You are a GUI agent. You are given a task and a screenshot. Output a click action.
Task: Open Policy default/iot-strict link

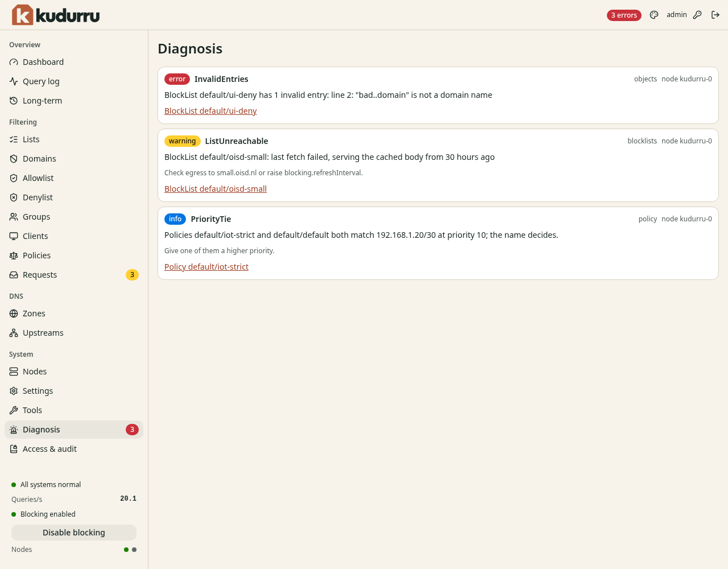[x=206, y=267]
